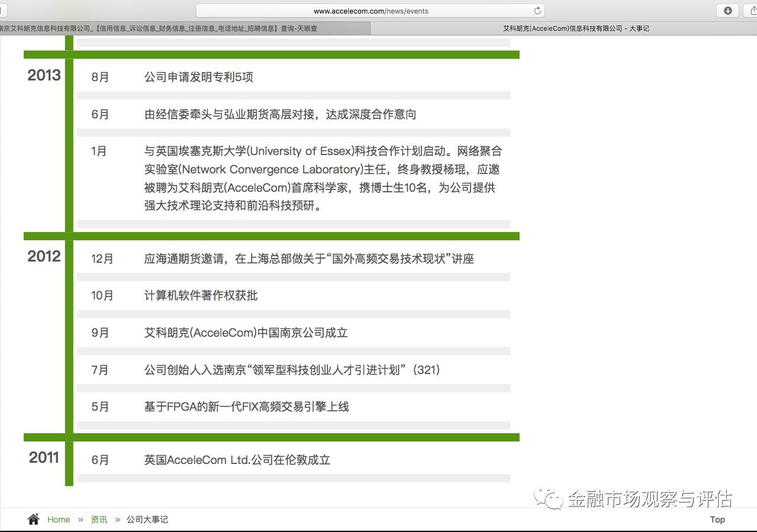Image resolution: width=757 pixels, height=532 pixels.
Task: Click the 1月 label under 2013
Action: (x=99, y=151)
